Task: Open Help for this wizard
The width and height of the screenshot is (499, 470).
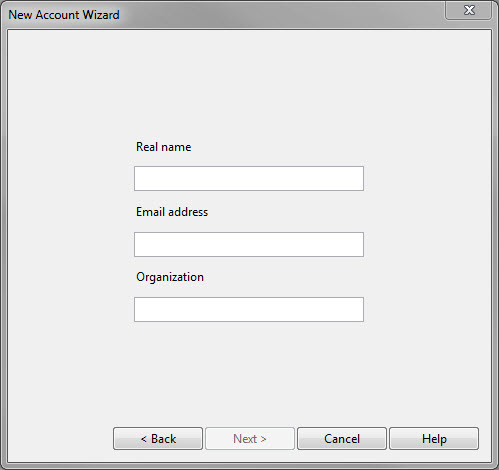Action: pyautogui.click(x=434, y=439)
